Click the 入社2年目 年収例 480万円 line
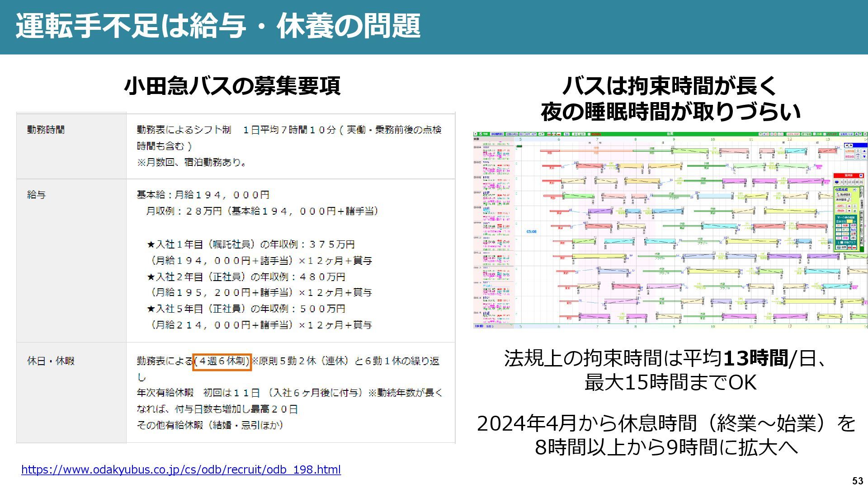The height and width of the screenshot is (488, 868). tap(246, 277)
